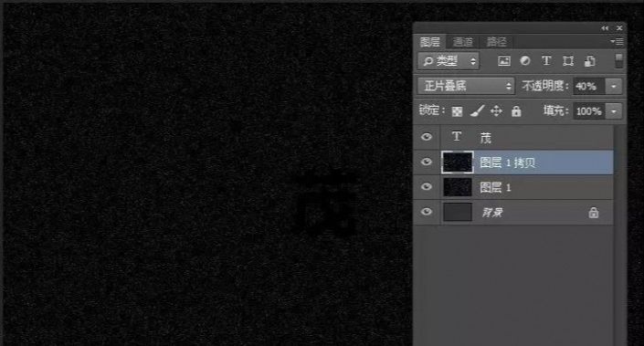Viewport: 644px width, 346px height.
Task: Click the 背景 layer lock icon
Action: pyautogui.click(x=593, y=212)
